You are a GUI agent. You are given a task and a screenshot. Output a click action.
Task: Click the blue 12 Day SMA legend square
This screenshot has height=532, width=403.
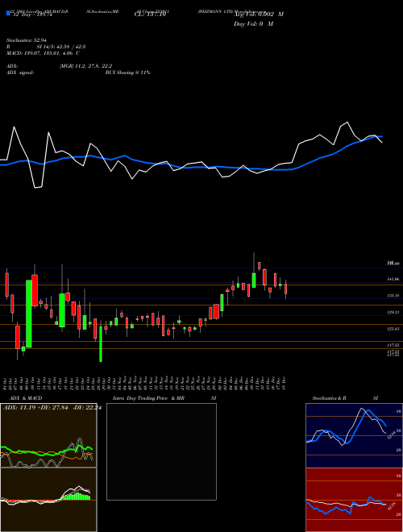[x=8, y=13]
